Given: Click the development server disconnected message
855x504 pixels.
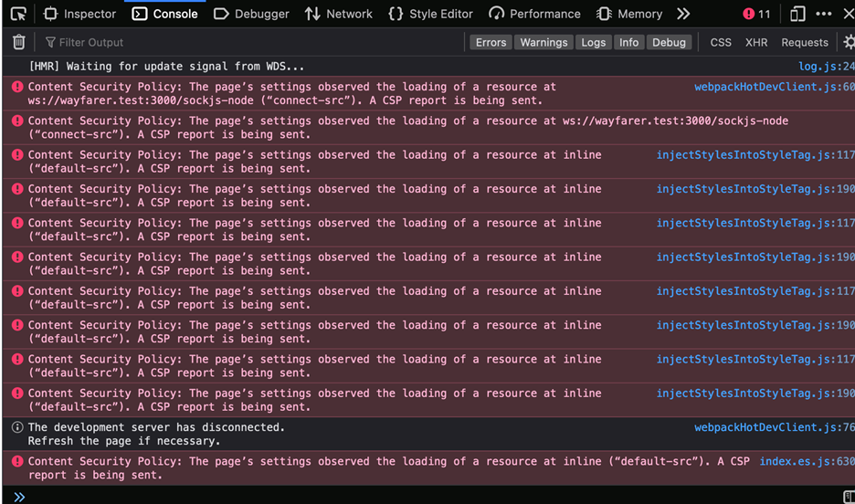Looking at the screenshot, I should (x=156, y=435).
